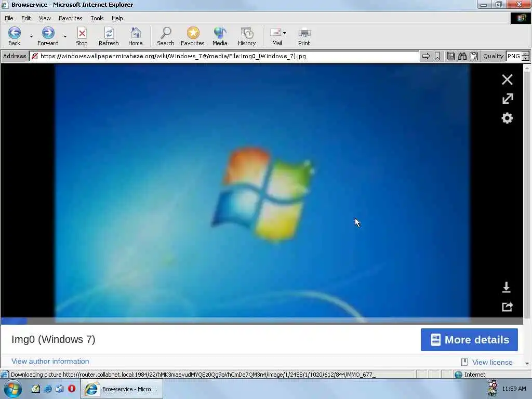The height and width of the screenshot is (399, 532).
Task: Click the bookmark ribbon icon
Action: point(437,56)
